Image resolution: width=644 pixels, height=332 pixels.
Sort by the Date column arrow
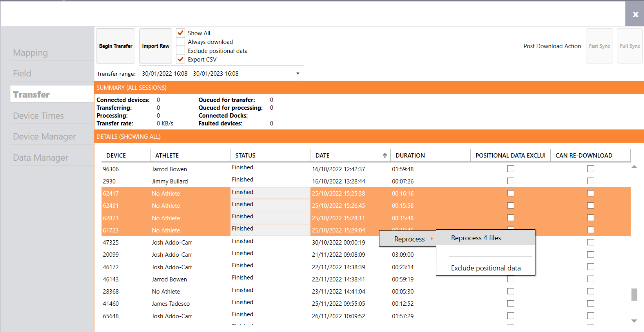pos(385,156)
